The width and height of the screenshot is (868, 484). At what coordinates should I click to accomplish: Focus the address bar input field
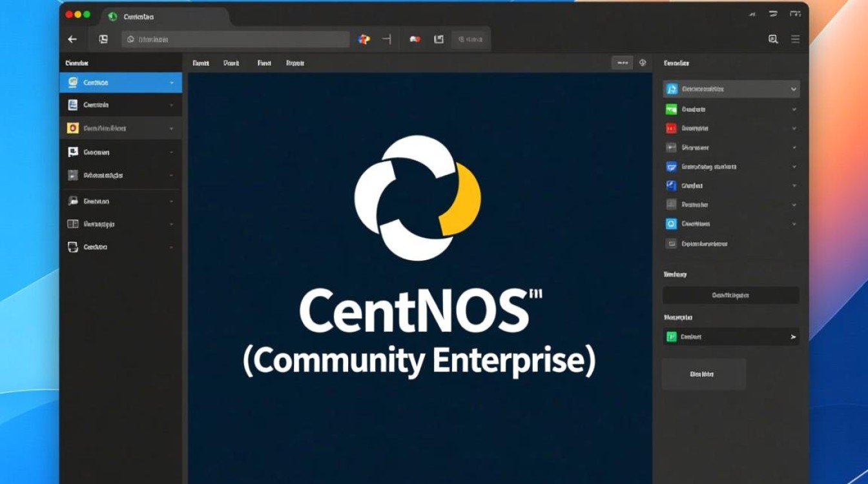(x=235, y=39)
